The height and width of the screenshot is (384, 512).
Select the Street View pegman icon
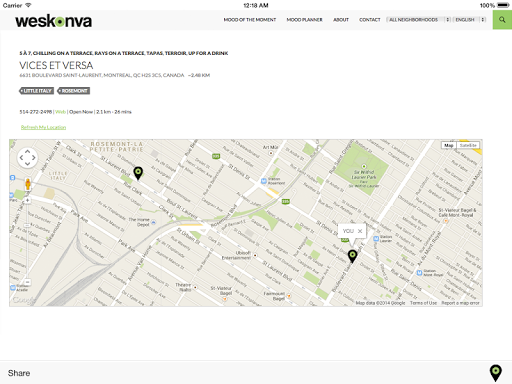coord(28,184)
